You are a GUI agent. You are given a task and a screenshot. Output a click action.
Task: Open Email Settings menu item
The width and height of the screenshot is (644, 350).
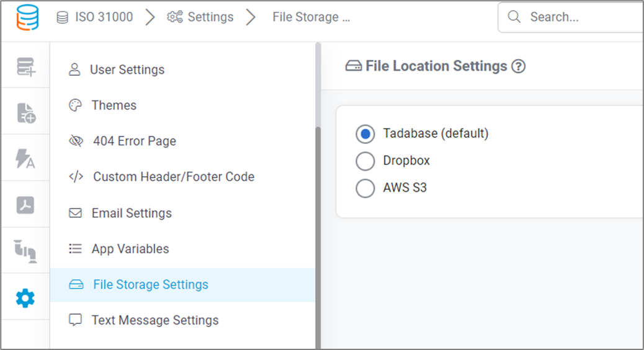[x=182, y=213]
